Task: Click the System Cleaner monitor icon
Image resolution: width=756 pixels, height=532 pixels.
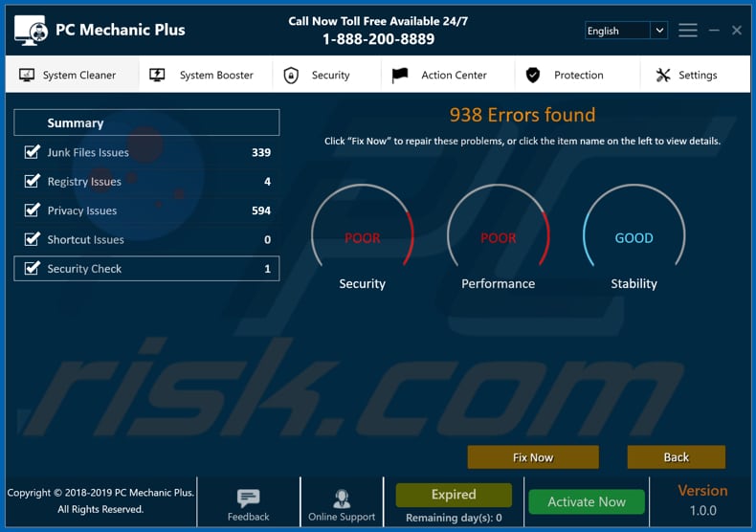Action: [x=27, y=75]
